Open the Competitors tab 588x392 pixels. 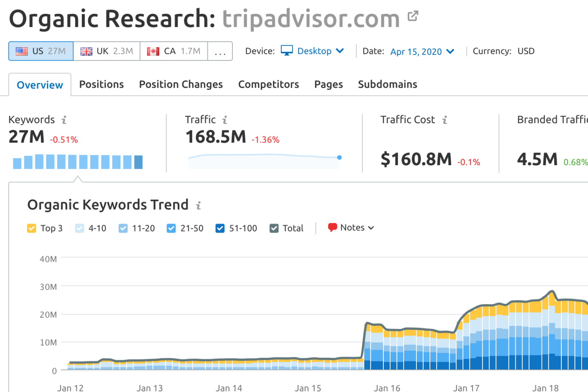268,85
